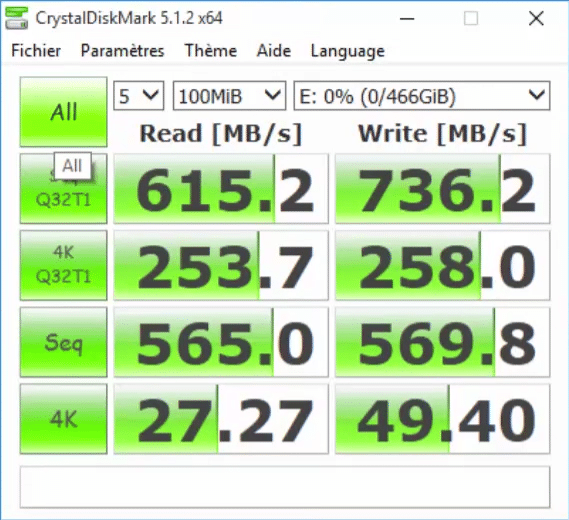This screenshot has width=569, height=520.
Task: Run all benchmarks with the large All button
Action: coord(64,112)
